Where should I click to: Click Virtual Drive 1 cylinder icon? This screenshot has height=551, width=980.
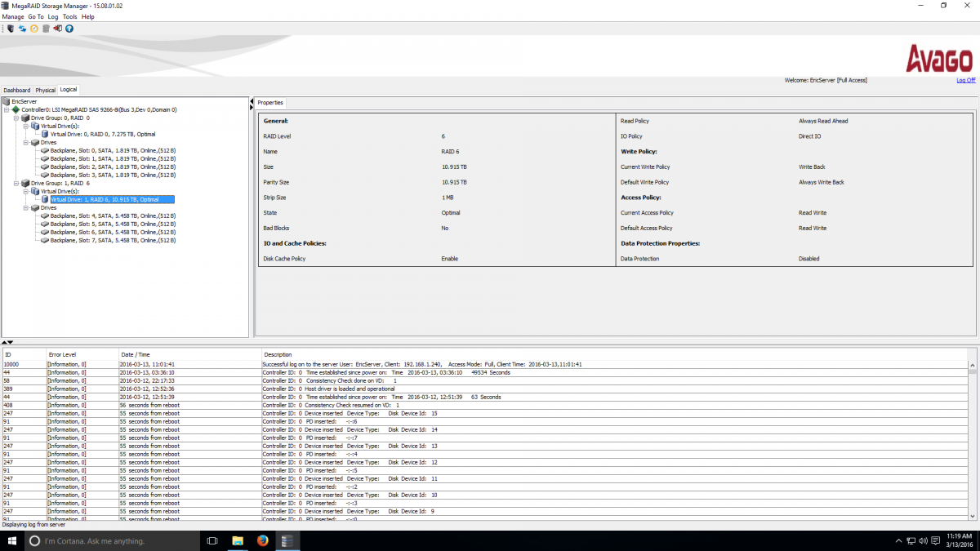click(45, 199)
